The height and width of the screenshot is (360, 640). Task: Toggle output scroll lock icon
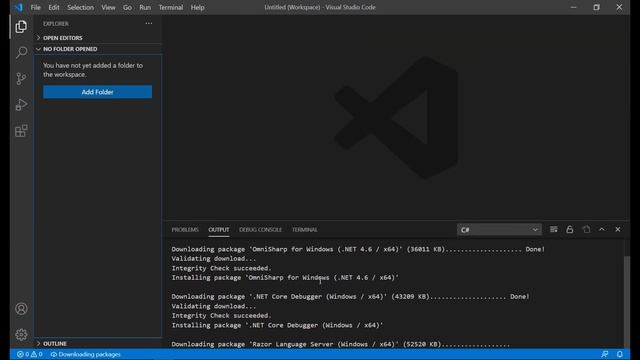tap(569, 229)
